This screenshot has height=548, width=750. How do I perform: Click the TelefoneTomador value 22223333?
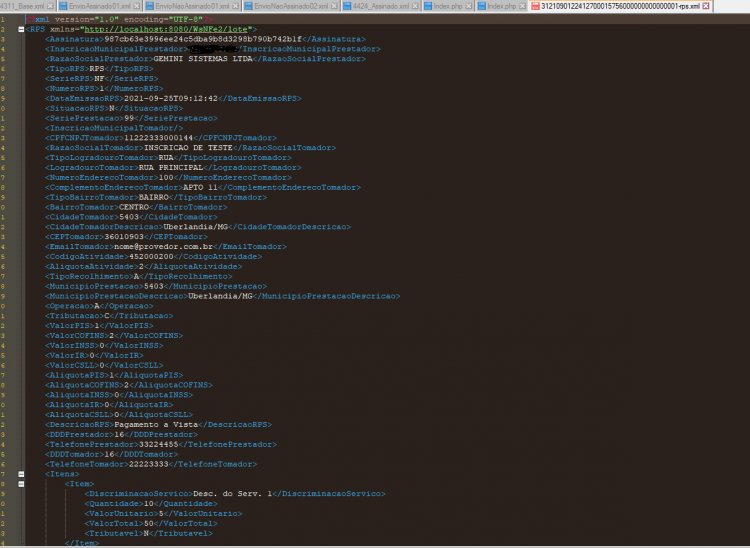tap(149, 464)
